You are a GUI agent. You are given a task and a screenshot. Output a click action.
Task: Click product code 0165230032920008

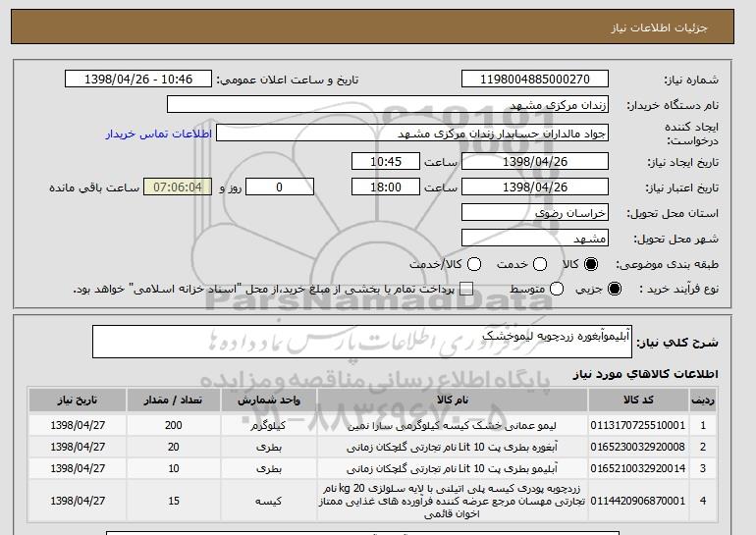pos(638,448)
